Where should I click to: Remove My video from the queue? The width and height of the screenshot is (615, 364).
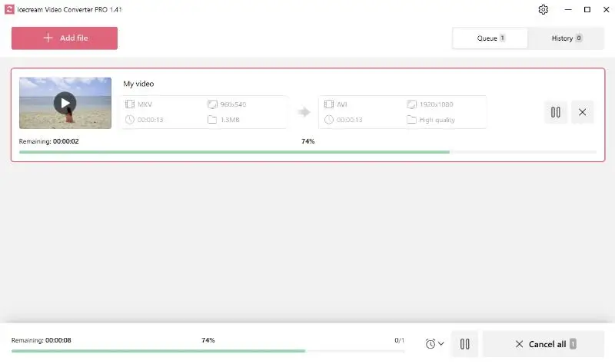pyautogui.click(x=582, y=112)
